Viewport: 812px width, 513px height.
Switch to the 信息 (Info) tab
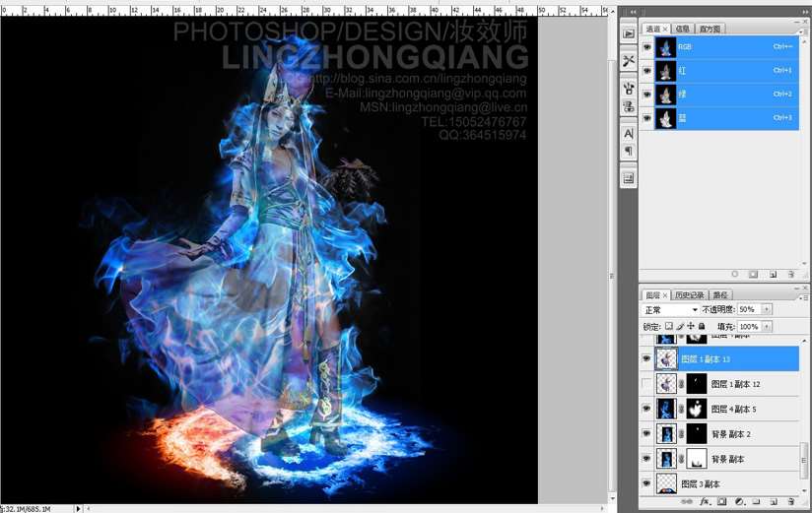(683, 29)
